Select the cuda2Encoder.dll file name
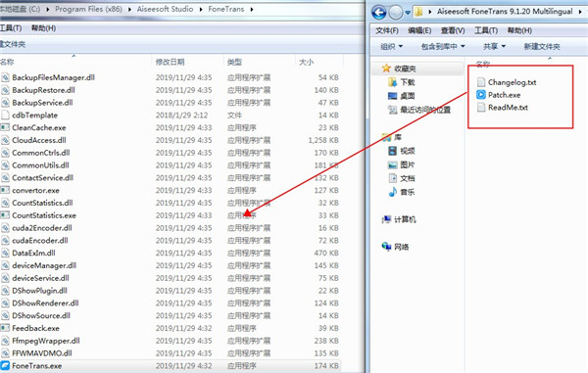The image size is (588, 373). pyautogui.click(x=42, y=228)
